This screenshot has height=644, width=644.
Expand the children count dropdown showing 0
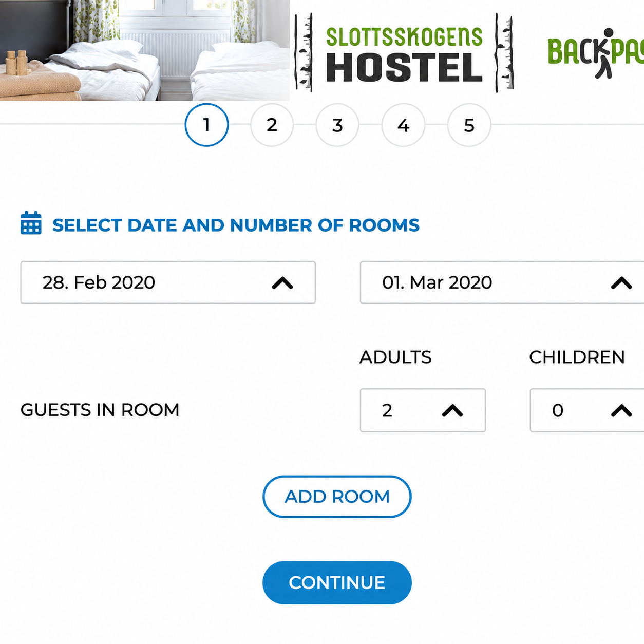pyautogui.click(x=587, y=410)
